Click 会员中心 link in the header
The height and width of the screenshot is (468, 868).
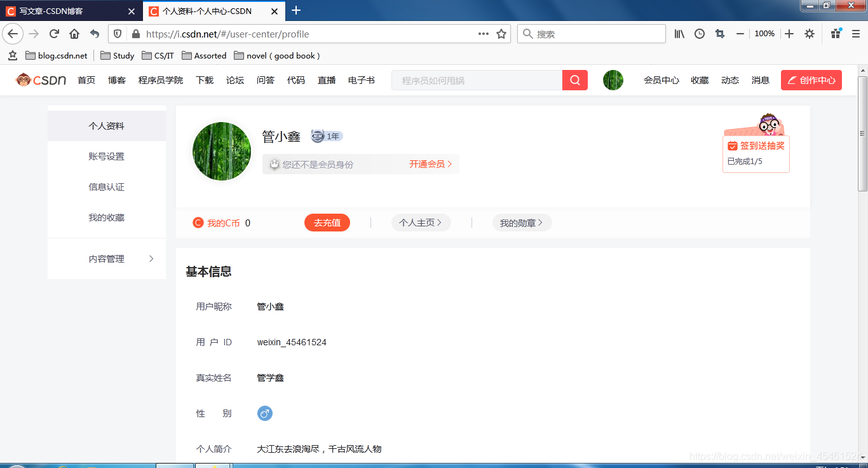661,80
